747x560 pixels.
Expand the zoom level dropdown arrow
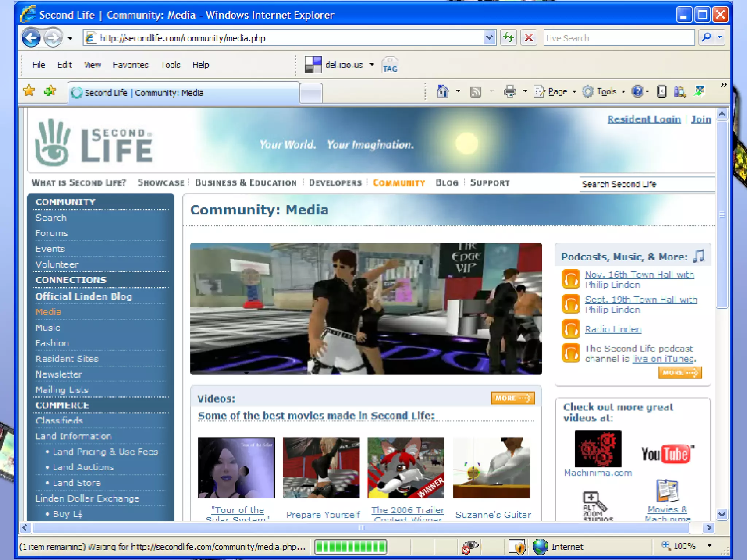[x=709, y=546]
